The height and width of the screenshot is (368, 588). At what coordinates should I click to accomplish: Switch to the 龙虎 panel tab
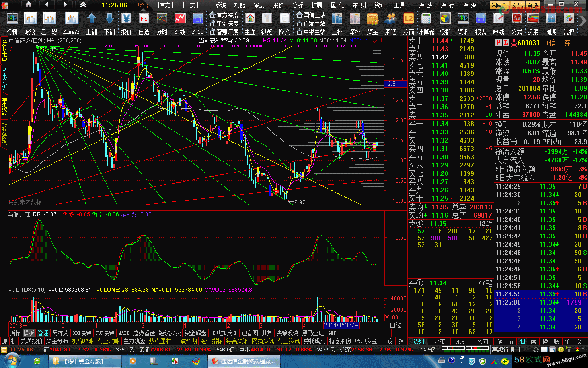(x=461, y=341)
